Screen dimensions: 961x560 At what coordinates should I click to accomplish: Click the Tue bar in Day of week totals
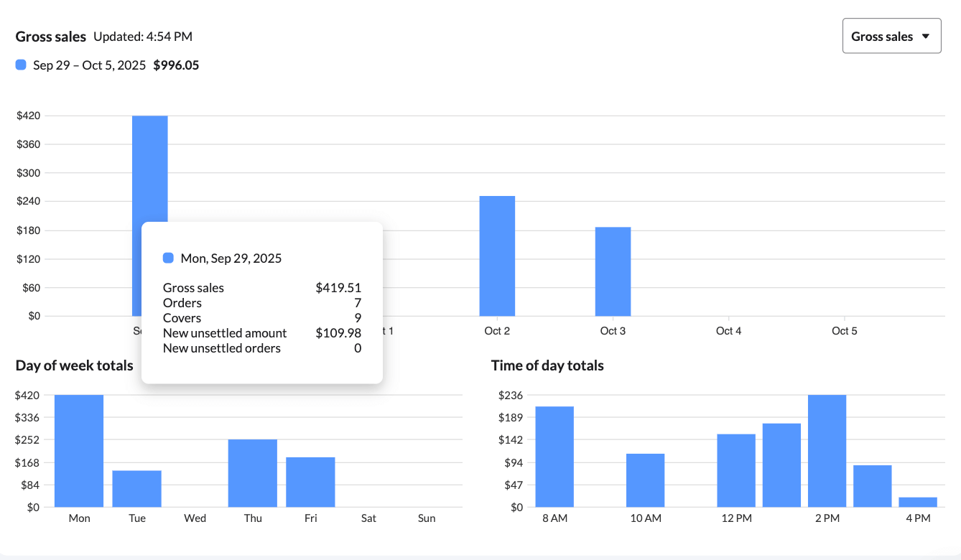tap(136, 488)
